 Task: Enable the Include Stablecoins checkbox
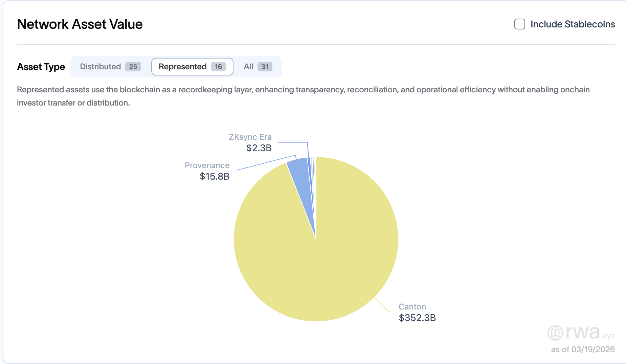coord(519,24)
